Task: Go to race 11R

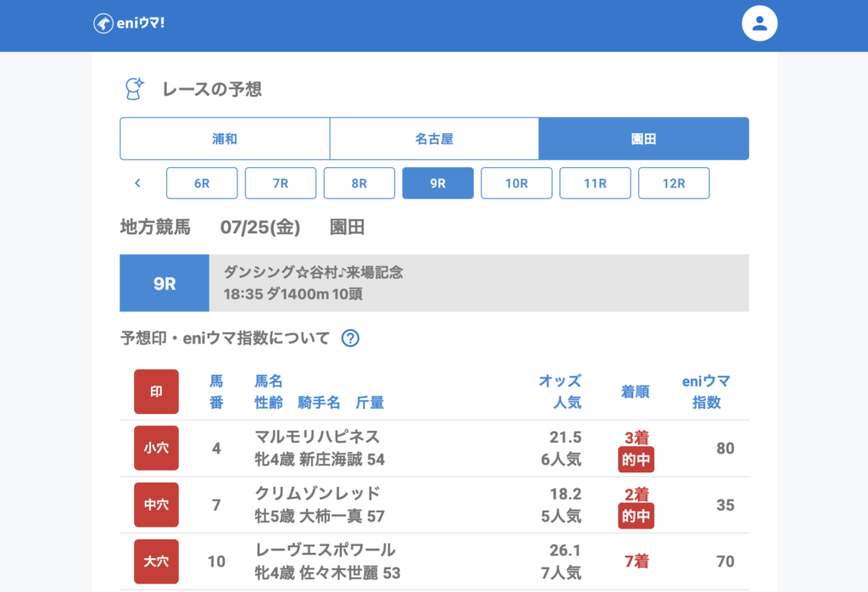Action: (x=595, y=183)
